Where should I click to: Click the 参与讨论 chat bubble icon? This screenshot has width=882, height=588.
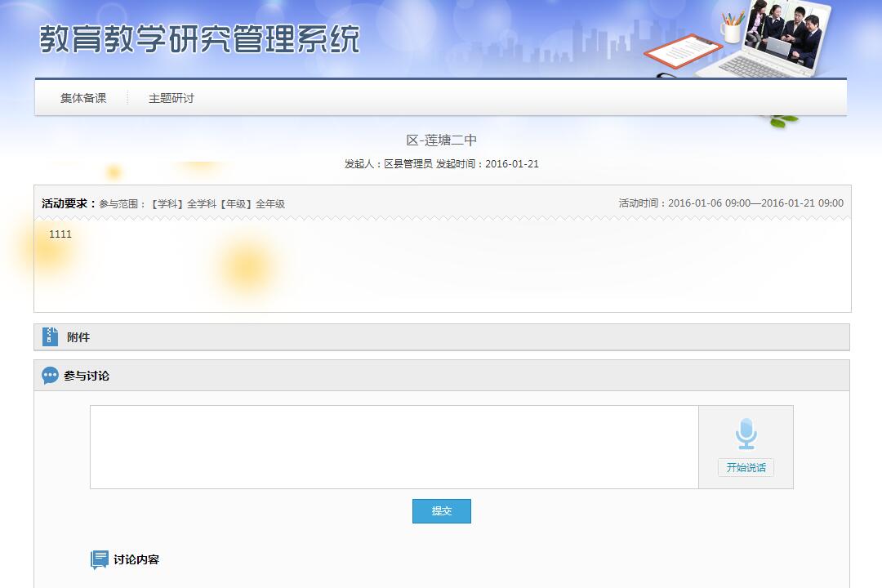pyautogui.click(x=50, y=376)
